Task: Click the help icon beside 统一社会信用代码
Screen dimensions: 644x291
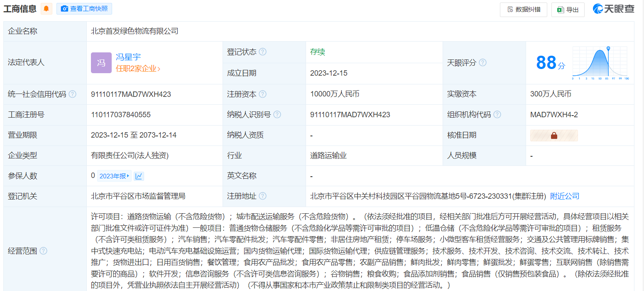Action: pos(73,94)
